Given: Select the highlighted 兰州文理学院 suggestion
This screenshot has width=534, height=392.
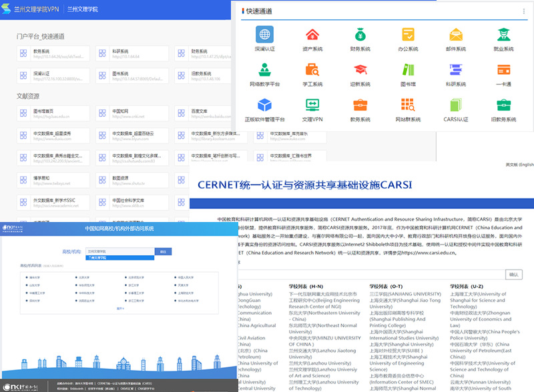Looking at the screenshot, I should pyautogui.click(x=120, y=258).
